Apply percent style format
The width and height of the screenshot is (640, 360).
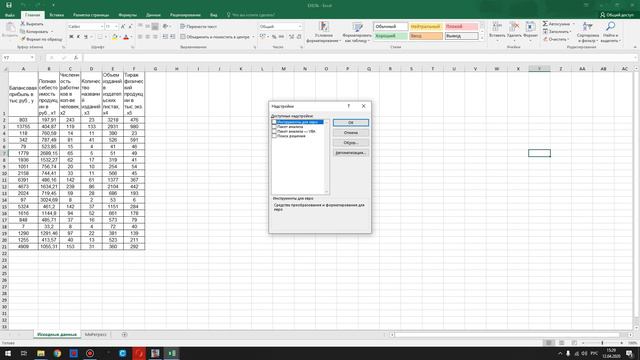[x=274, y=37]
